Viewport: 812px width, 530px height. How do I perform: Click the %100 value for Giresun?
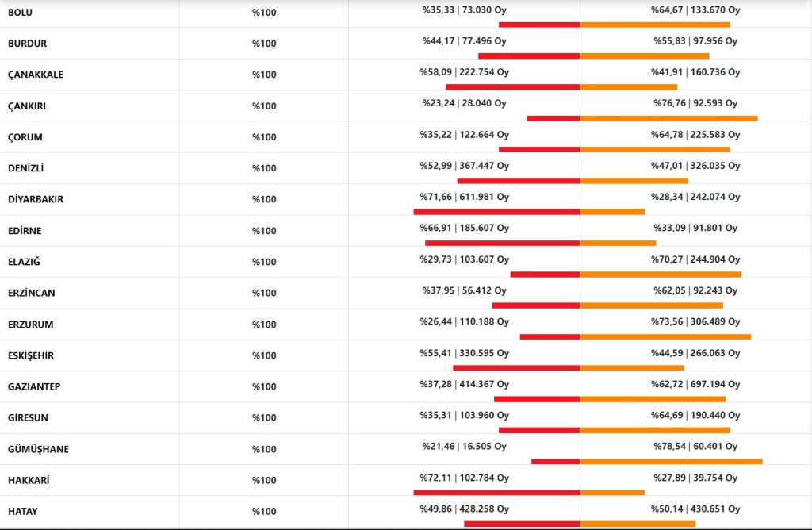tap(264, 417)
